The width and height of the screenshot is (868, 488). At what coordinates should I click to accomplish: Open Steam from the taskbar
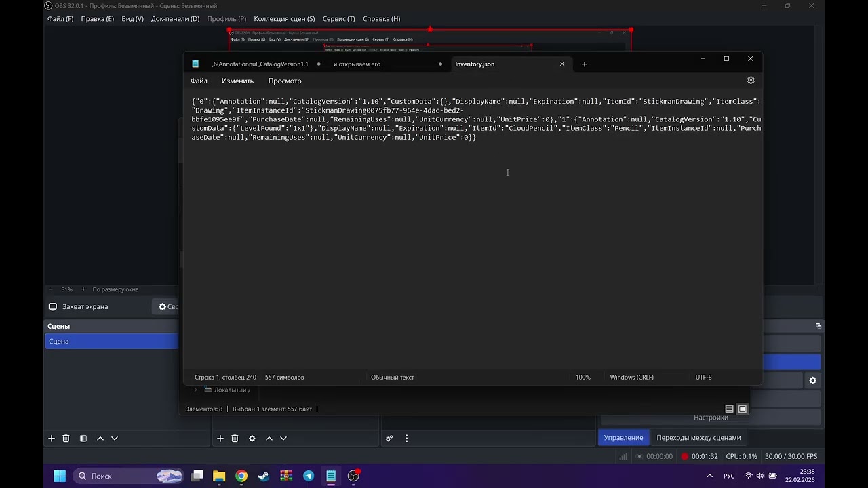tap(264, 476)
